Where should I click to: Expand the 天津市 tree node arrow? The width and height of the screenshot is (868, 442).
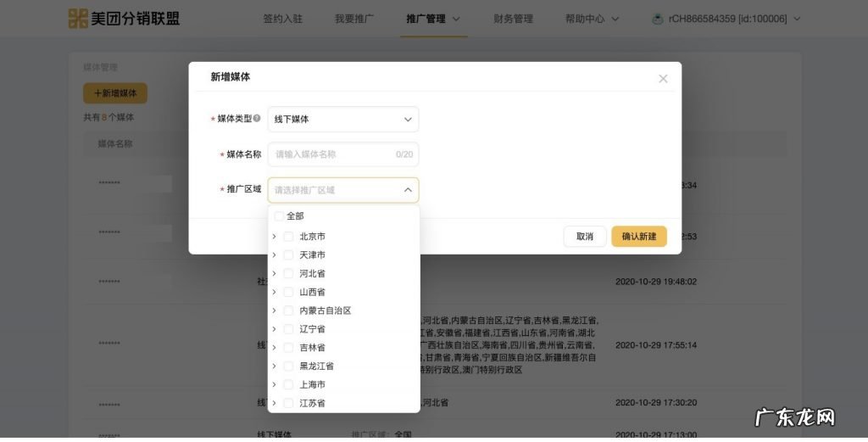274,255
